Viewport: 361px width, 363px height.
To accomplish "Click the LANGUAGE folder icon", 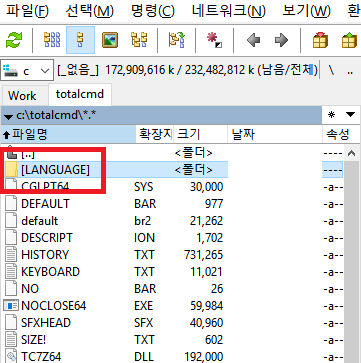I will pyautogui.click(x=12, y=170).
